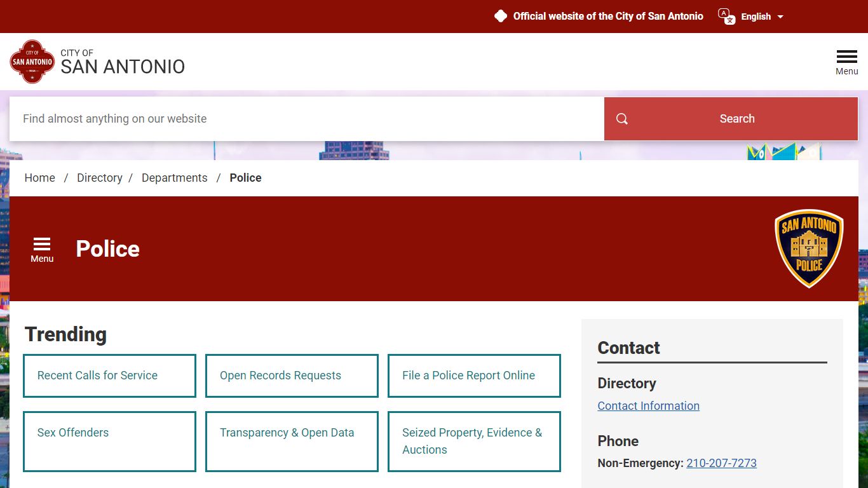
Task: Click the Phone subheading in Contact panel
Action: click(x=618, y=441)
